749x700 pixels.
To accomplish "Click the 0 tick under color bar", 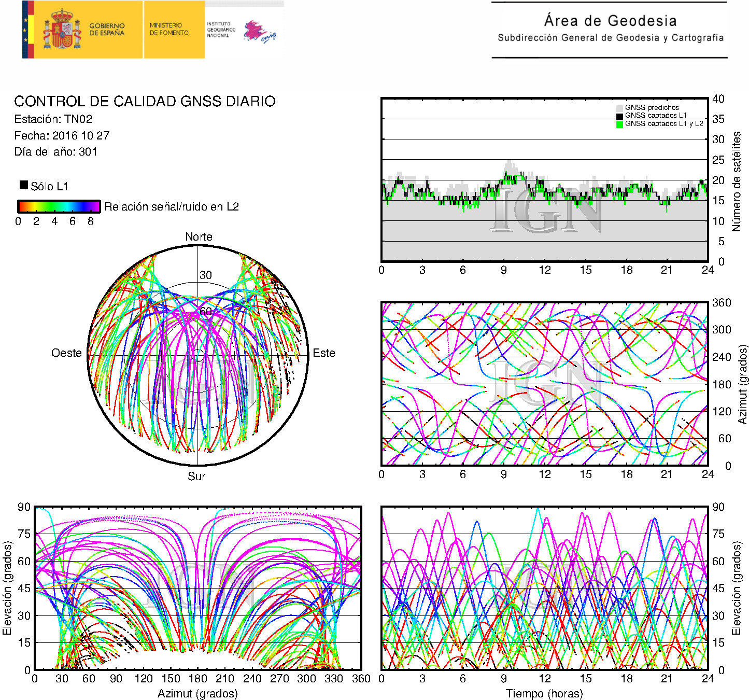I will coord(18,221).
